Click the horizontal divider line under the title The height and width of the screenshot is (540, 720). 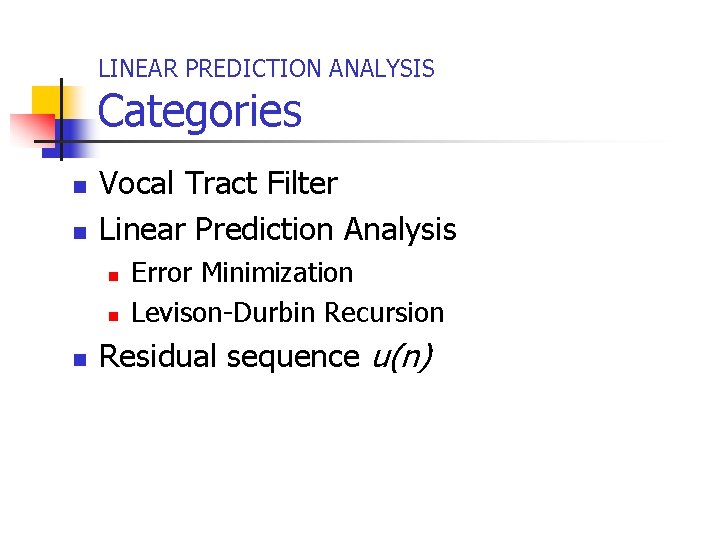click(x=400, y=143)
